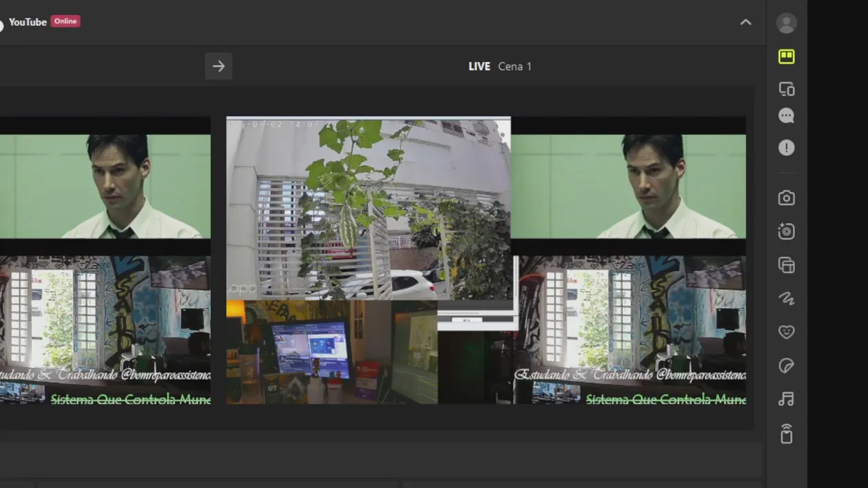868x488 pixels.
Task: Open the remote control icon
Action: click(x=786, y=433)
